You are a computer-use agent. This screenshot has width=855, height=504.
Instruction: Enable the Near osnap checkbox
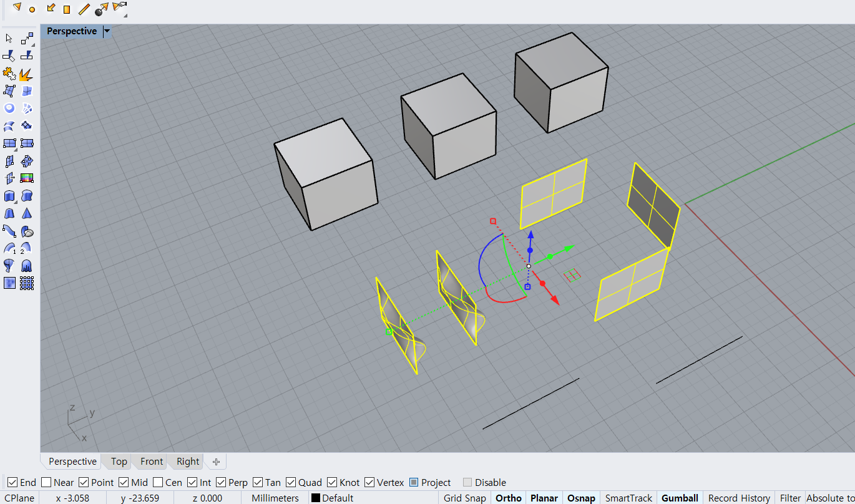[46, 482]
